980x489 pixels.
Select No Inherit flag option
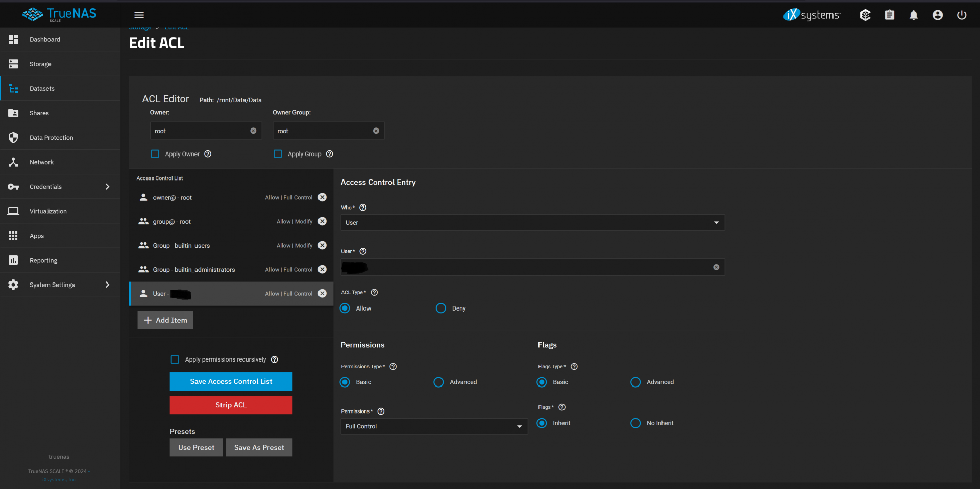tap(635, 423)
